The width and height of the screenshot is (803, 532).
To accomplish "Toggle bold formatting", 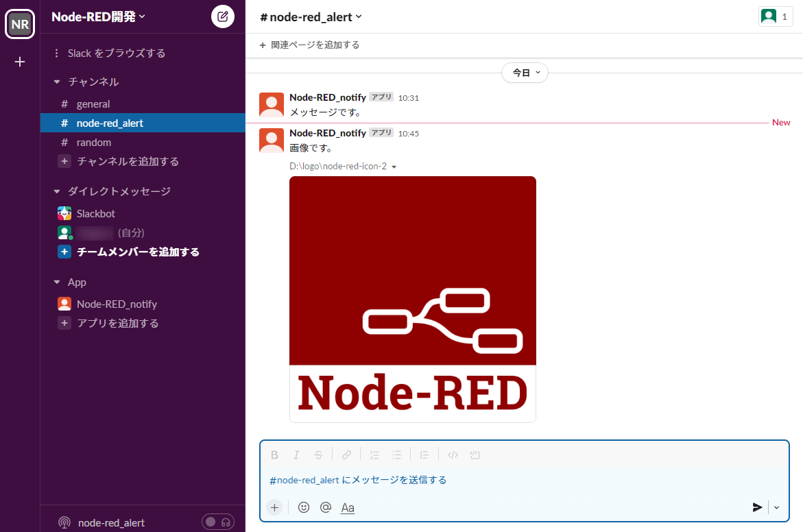I will [274, 455].
